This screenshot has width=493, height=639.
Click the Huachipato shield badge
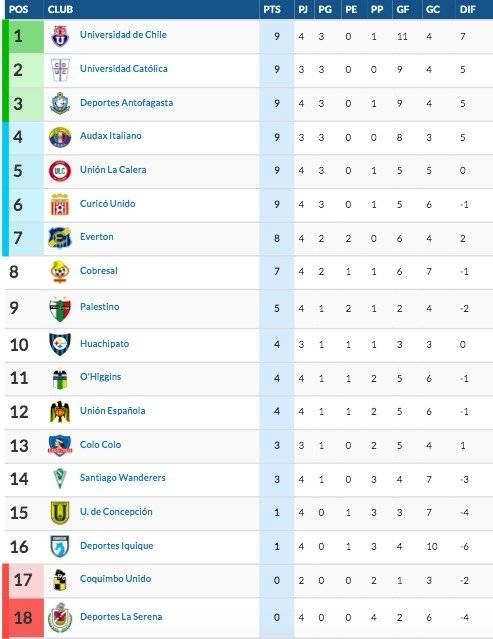coord(60,344)
